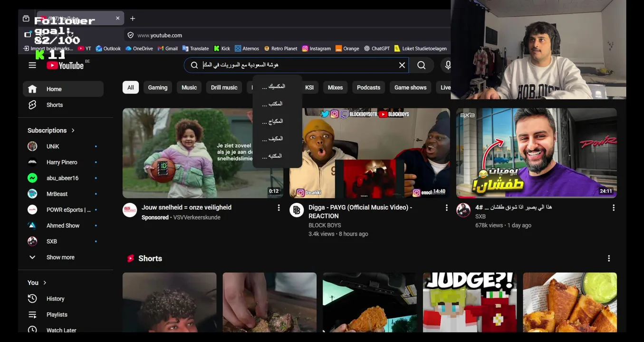Select the Mixes filter chip
Screen dimensions: 644x342
click(x=335, y=87)
